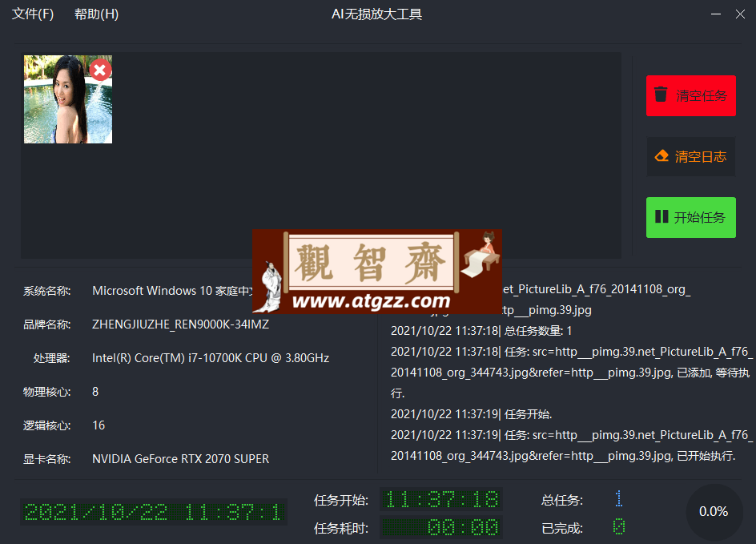
Task: Click the 系统名称 label
Action: (x=46, y=291)
